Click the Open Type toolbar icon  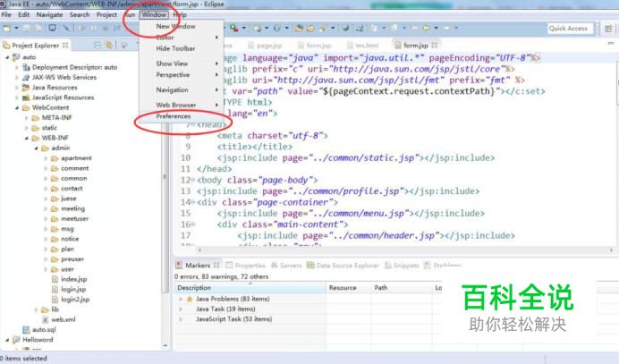(300, 28)
